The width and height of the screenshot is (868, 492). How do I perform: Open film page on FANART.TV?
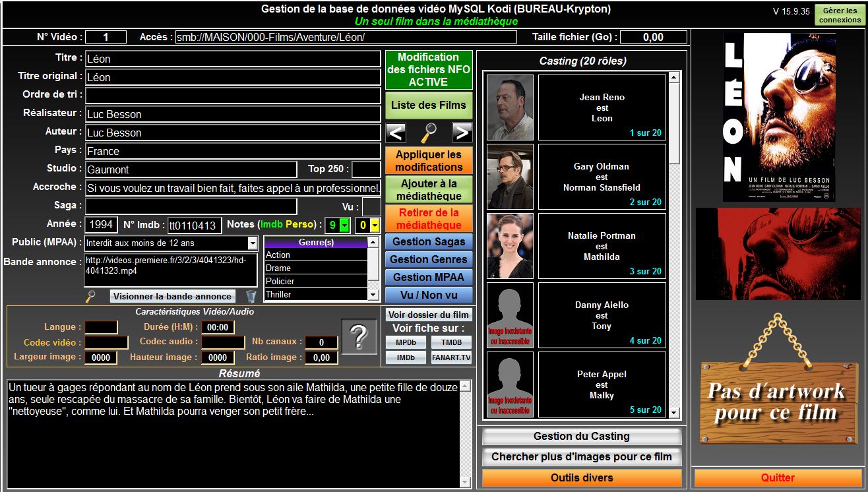coord(452,357)
